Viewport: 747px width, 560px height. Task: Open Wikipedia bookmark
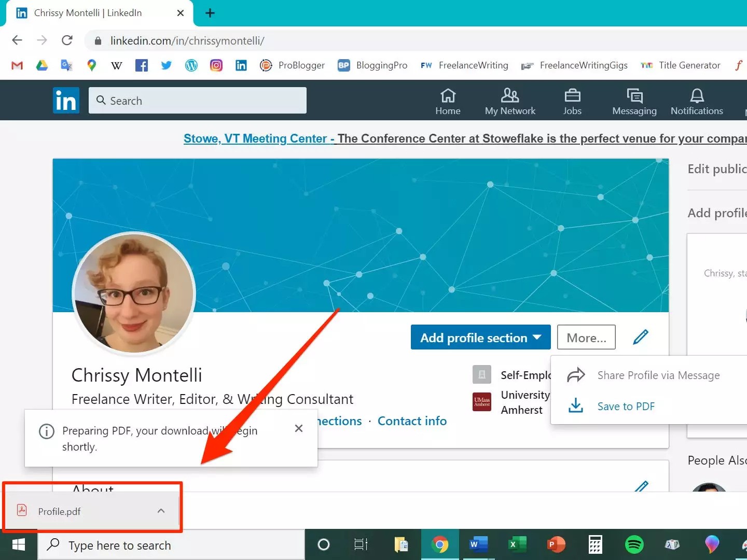coord(117,65)
